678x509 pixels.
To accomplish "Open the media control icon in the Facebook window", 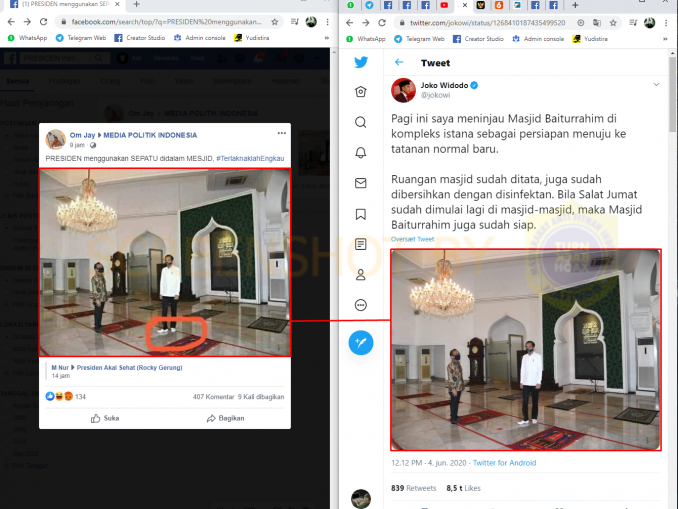I will pyautogui.click(x=295, y=22).
